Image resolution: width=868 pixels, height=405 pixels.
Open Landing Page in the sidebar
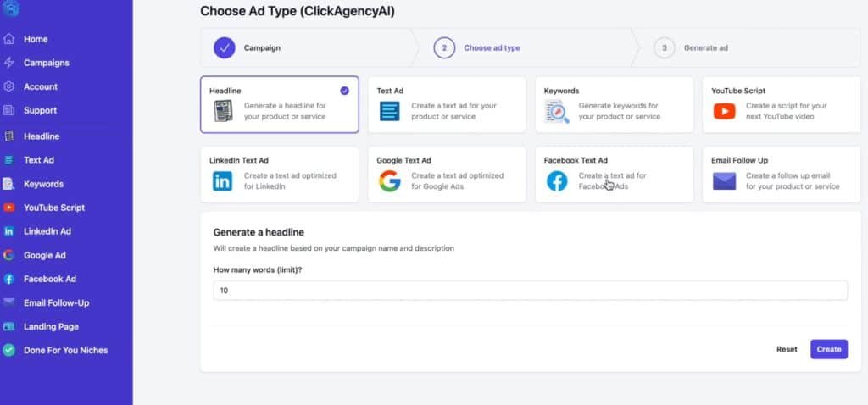point(51,327)
